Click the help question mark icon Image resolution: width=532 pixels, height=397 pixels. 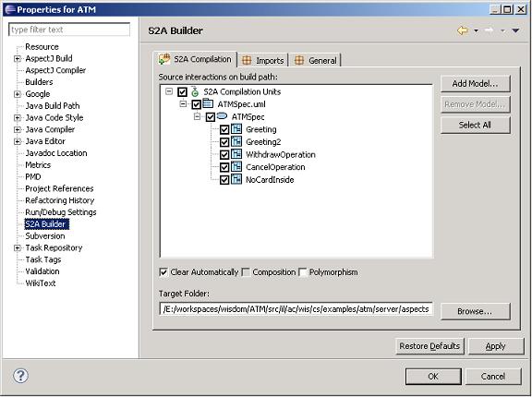pos(20,376)
